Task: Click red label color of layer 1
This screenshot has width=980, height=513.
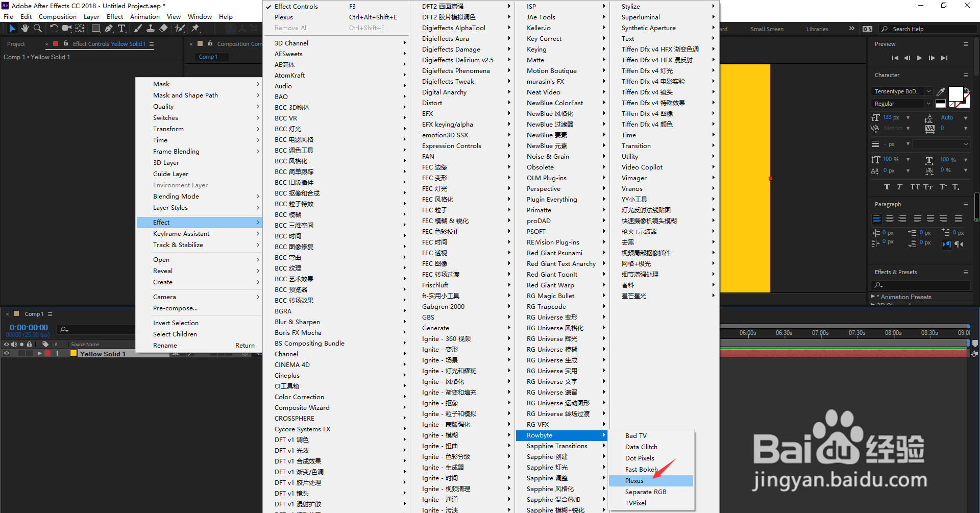Action: 47,353
